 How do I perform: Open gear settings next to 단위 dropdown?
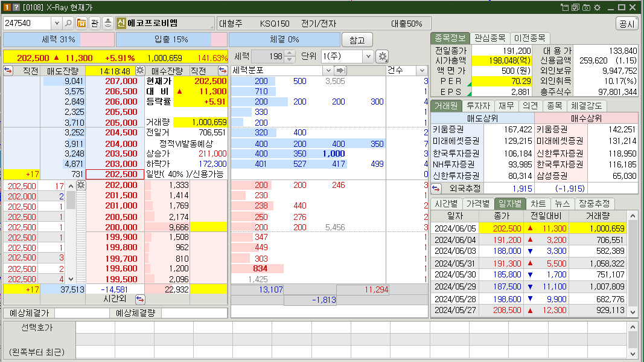coord(383,56)
